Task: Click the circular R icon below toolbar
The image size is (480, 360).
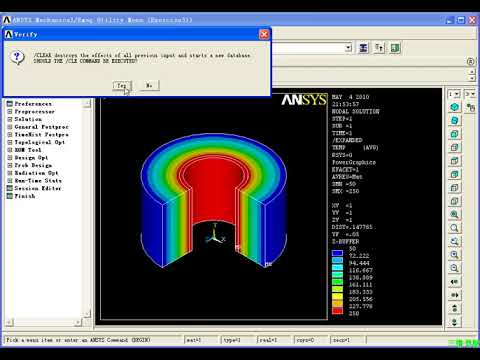Action: pyautogui.click(x=470, y=61)
